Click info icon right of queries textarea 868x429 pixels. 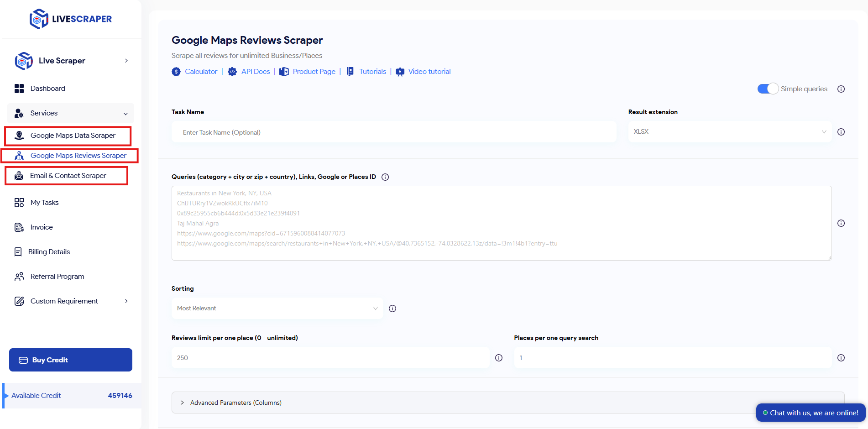[841, 223]
